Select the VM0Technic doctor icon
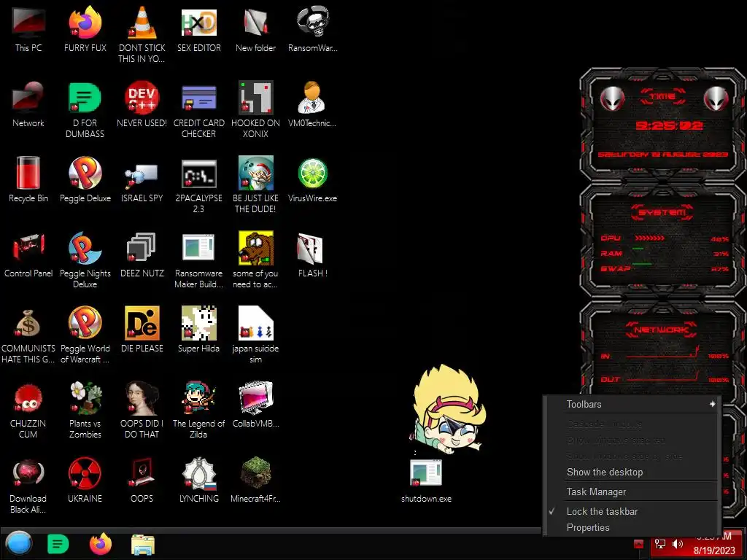The image size is (747, 560). click(312, 98)
